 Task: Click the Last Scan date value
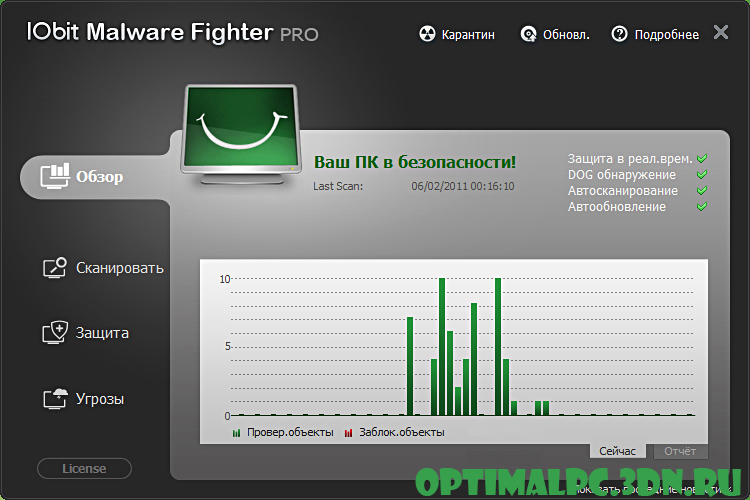[x=463, y=186]
